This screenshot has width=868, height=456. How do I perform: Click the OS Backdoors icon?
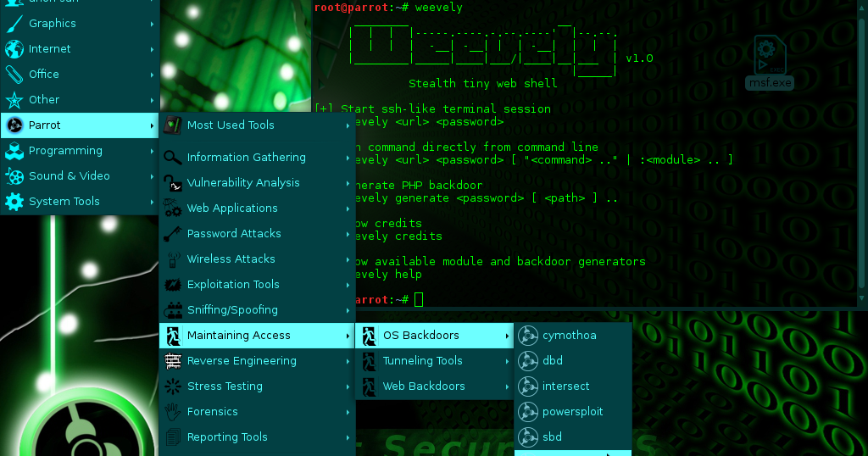369,336
